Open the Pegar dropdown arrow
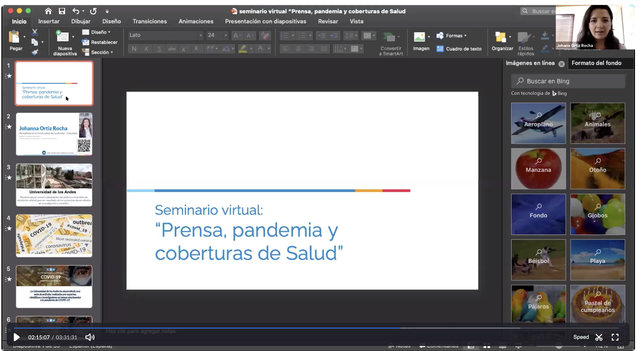Viewport: 644px width, 351px height. click(x=25, y=37)
